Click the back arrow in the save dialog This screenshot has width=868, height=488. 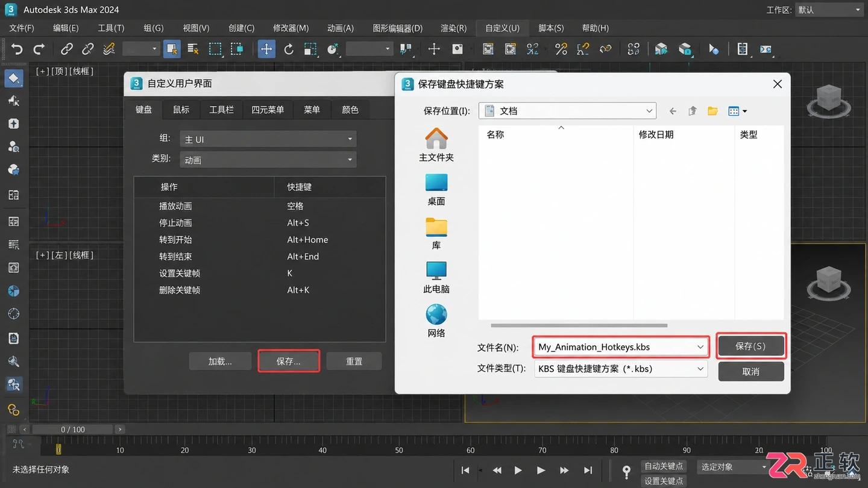(x=673, y=111)
